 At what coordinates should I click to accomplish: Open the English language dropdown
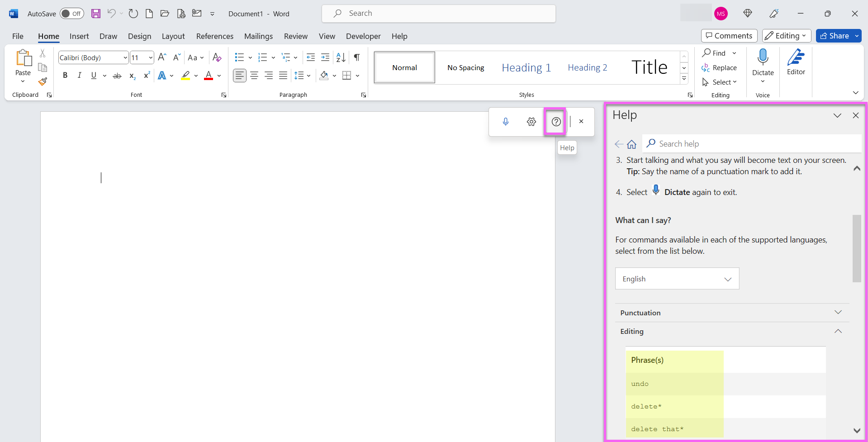click(676, 278)
